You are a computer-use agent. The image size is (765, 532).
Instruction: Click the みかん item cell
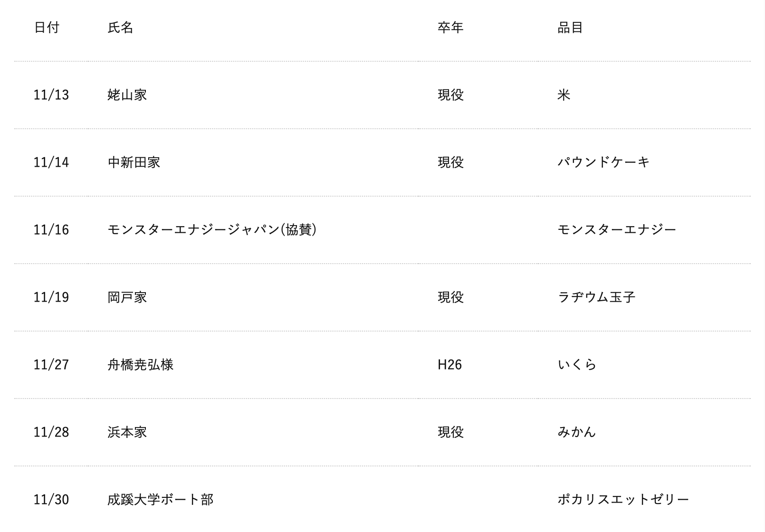577,432
